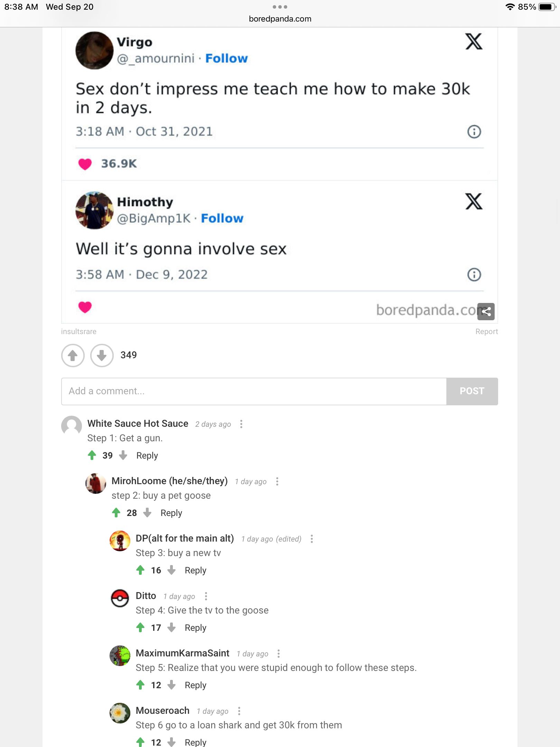Open options menu for White Sauce Hot Sauce comment
Image resolution: width=560 pixels, height=747 pixels.
coord(241,424)
